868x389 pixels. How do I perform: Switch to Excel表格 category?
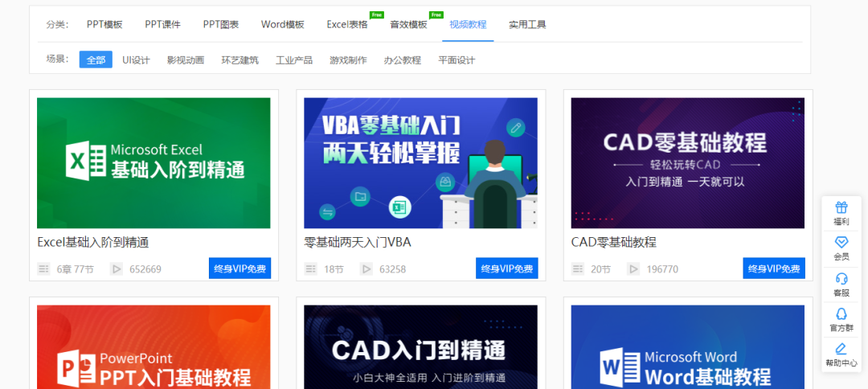coord(347,24)
